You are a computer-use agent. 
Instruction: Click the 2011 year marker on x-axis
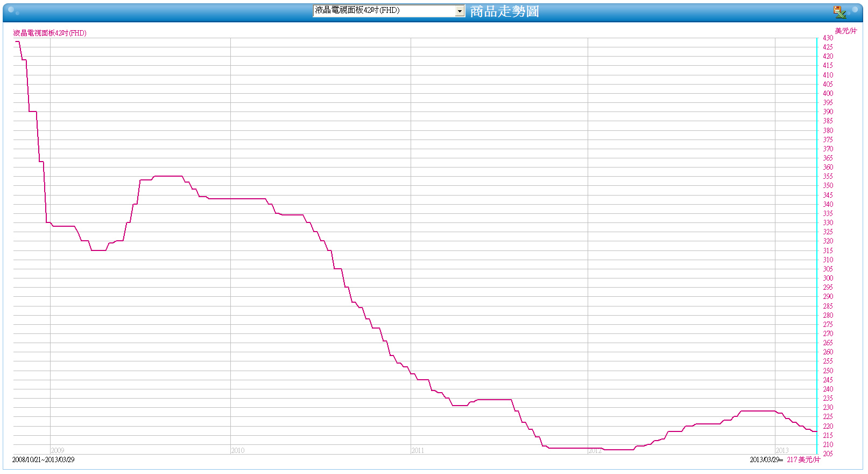click(418, 450)
